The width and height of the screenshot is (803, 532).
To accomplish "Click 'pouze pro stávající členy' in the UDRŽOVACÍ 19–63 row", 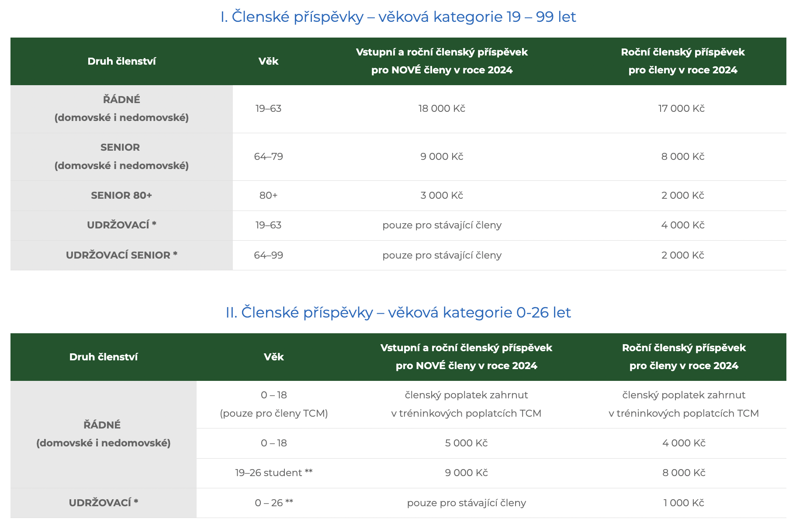I will click(x=442, y=225).
